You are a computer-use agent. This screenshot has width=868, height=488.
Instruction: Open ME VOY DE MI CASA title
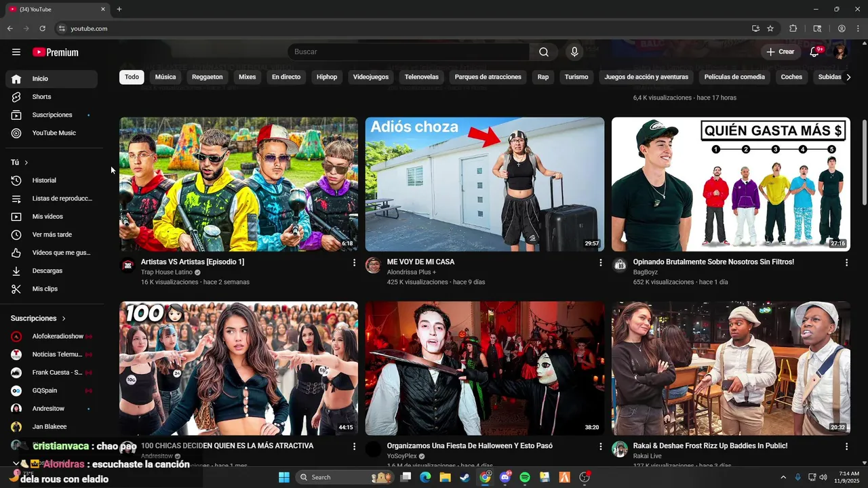(x=420, y=262)
